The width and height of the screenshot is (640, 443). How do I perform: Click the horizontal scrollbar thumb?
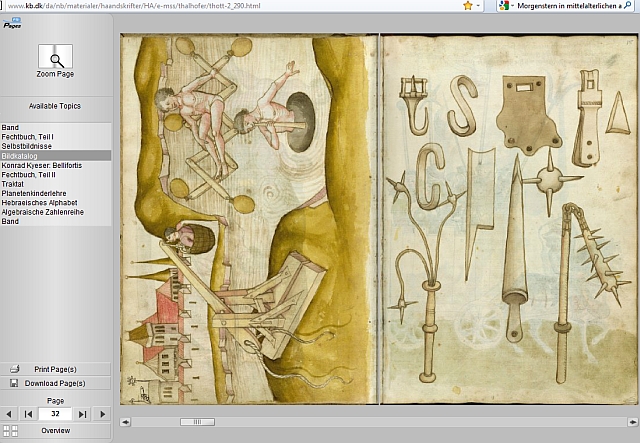coord(197,422)
